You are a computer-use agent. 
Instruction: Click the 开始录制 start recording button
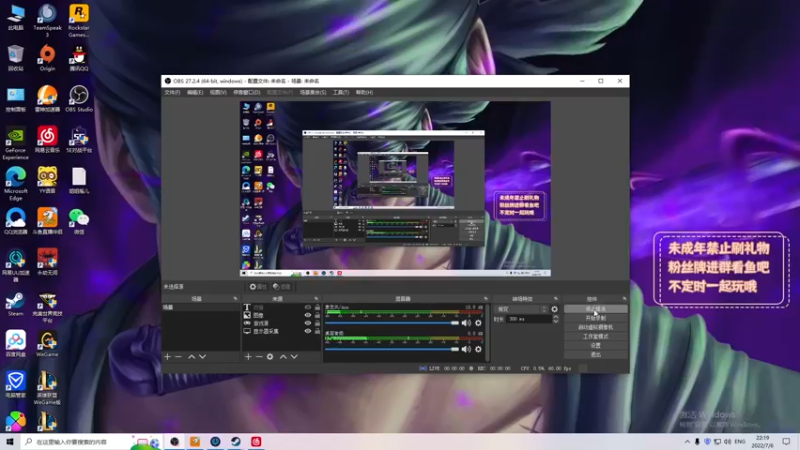pos(595,318)
